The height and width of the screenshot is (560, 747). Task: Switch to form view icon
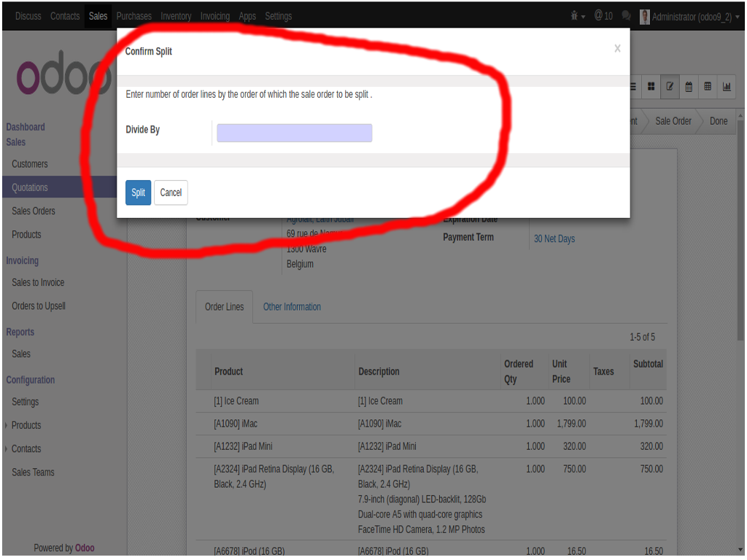(670, 87)
